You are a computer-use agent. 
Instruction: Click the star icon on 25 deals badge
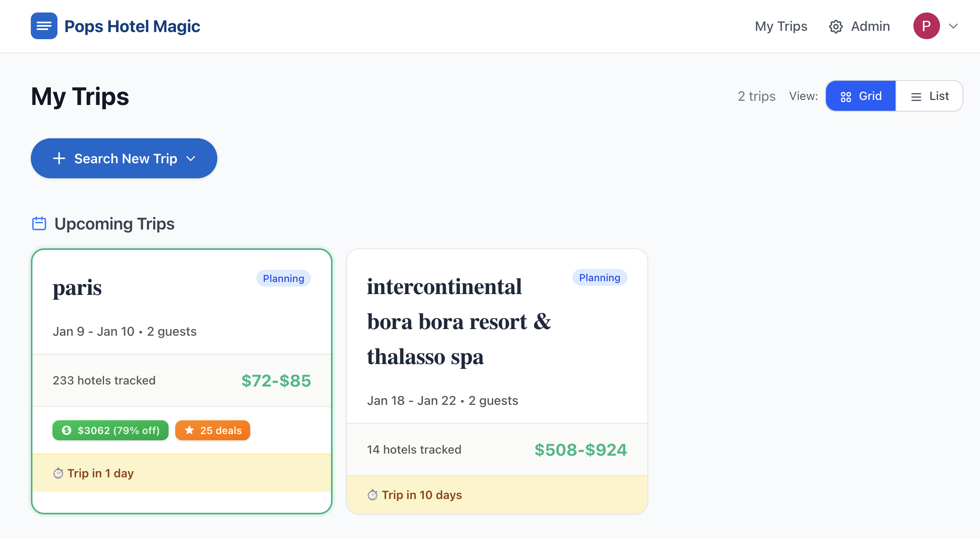[189, 430]
